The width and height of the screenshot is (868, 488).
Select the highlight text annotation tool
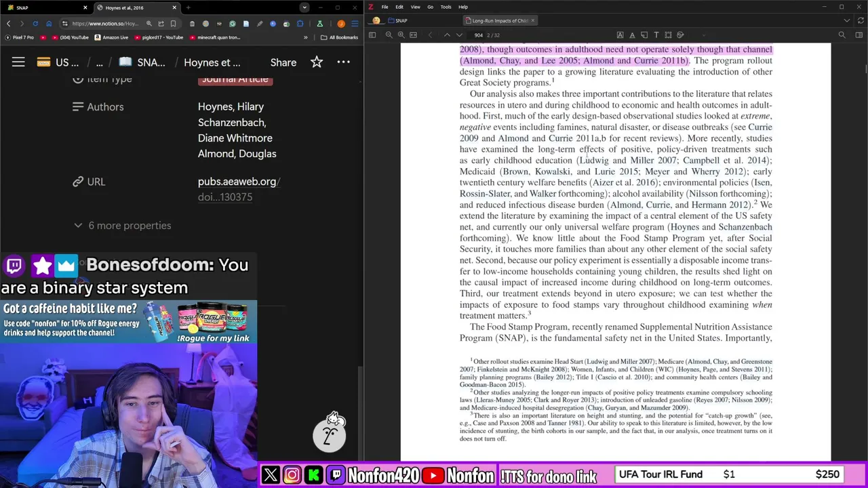click(620, 35)
